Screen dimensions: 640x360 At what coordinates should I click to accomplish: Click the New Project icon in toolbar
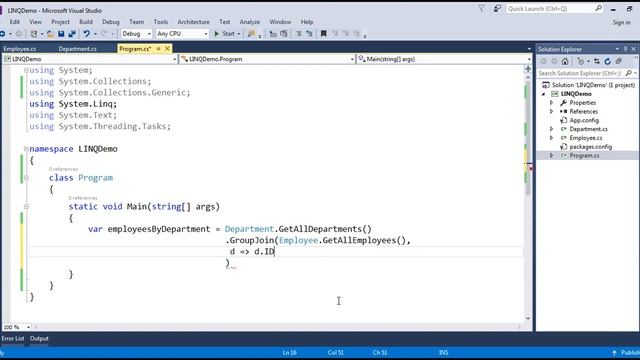[x=34, y=34]
